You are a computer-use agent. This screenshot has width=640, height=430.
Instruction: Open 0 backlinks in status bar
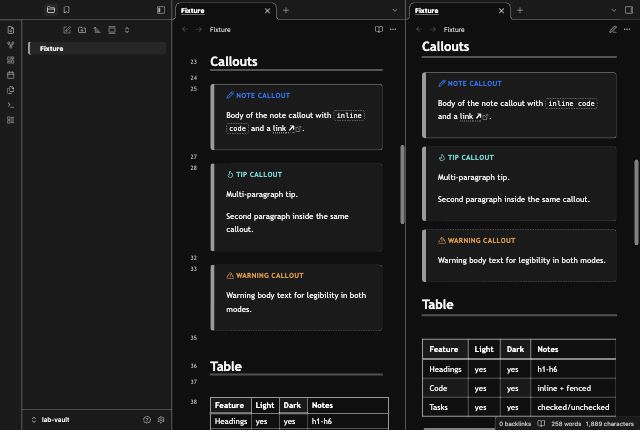tap(515, 424)
